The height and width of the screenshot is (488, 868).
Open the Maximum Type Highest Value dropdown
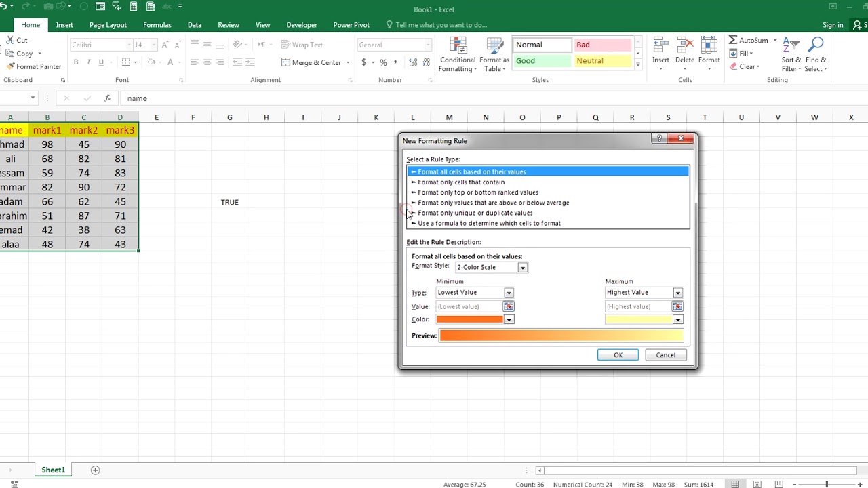[x=677, y=293]
